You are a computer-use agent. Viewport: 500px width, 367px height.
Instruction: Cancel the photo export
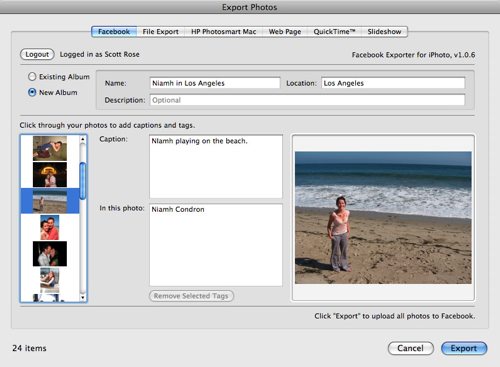pos(411,348)
